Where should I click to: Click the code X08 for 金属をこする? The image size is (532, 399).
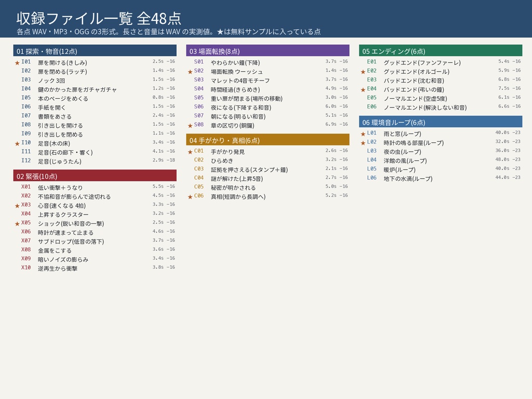tap(26, 250)
